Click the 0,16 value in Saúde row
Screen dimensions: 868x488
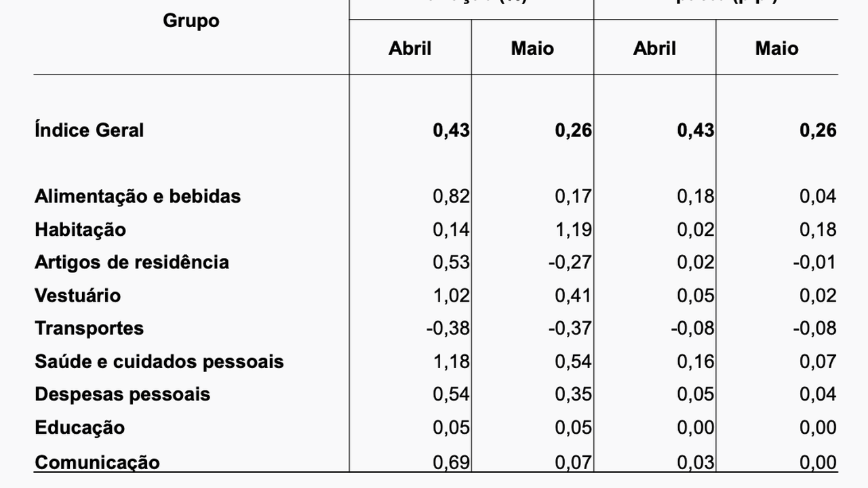(695, 361)
